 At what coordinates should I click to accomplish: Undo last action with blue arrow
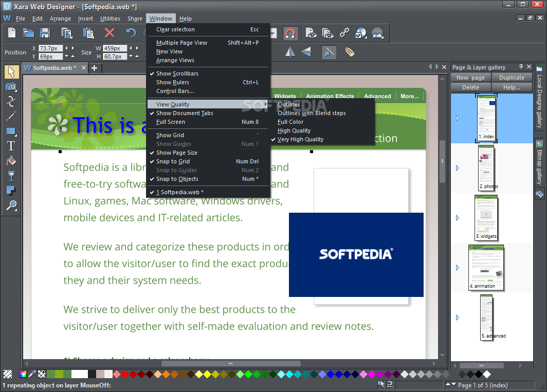coord(131,33)
